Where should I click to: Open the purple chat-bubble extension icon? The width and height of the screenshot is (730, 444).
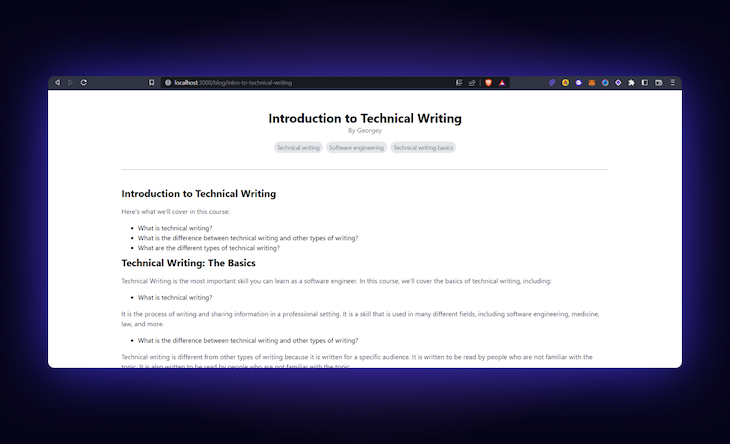[x=578, y=82]
